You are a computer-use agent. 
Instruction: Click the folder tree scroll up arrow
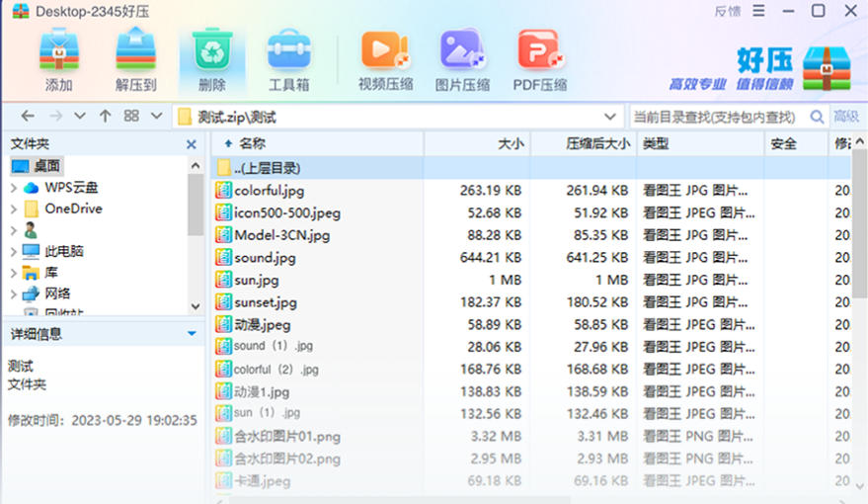tap(196, 166)
